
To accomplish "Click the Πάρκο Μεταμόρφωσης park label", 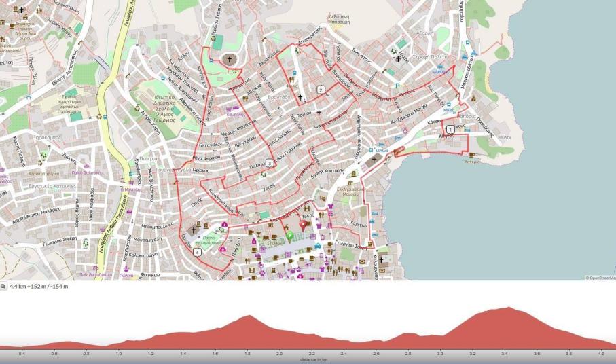I will coord(206,241).
